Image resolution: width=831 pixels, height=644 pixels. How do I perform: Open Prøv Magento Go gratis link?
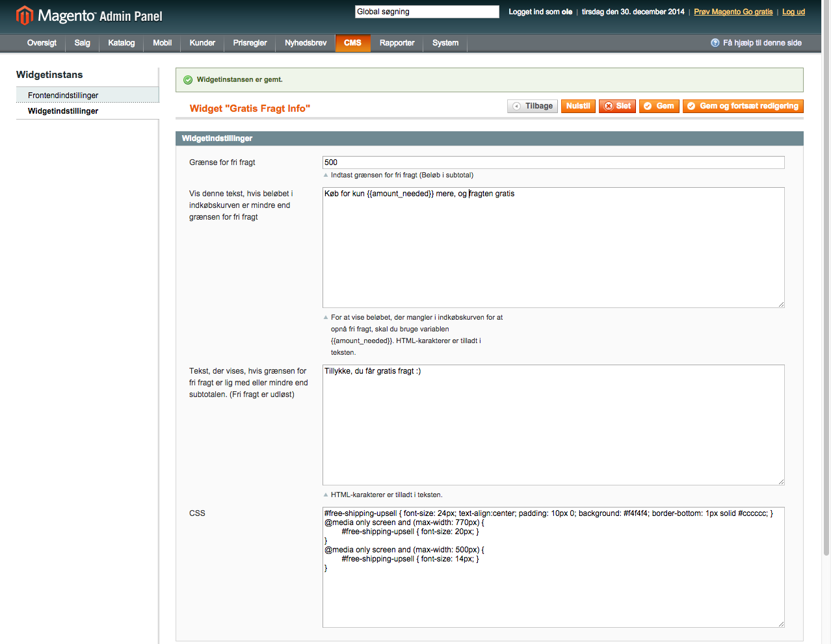point(733,12)
